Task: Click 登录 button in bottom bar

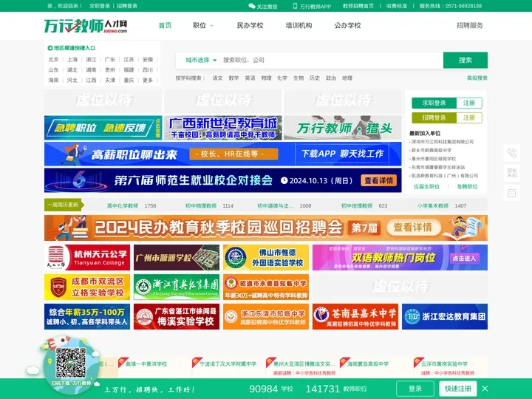Action: (415, 389)
